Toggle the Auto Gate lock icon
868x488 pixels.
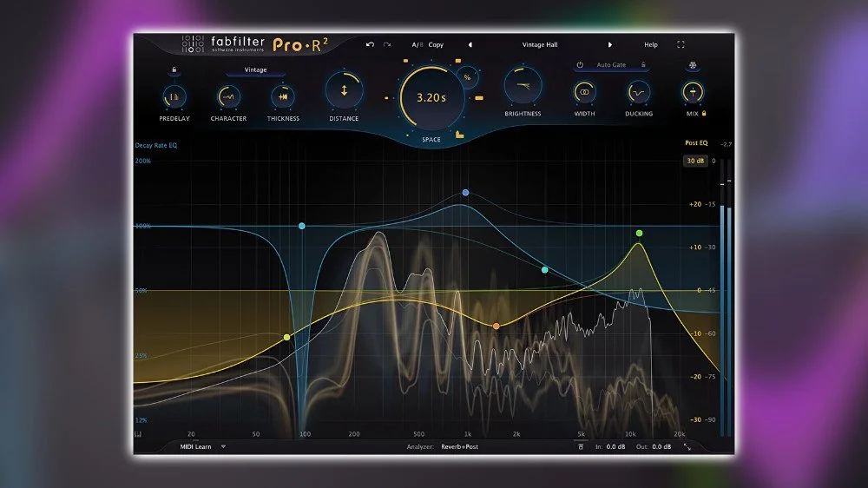(643, 65)
